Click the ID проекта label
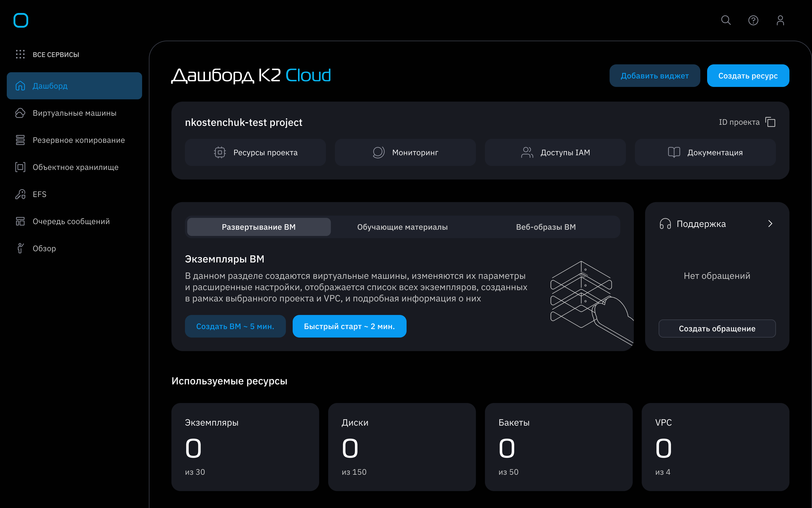Image resolution: width=812 pixels, height=508 pixels. (739, 122)
